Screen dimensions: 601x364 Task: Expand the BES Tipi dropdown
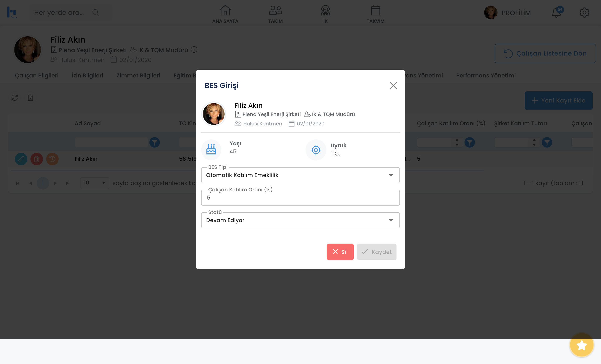point(300,175)
